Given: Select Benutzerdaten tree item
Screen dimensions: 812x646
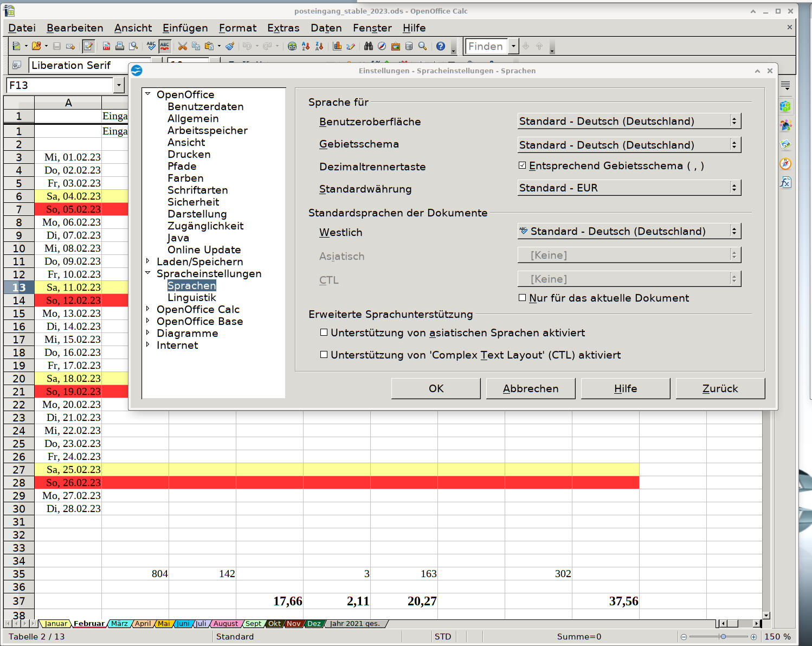Looking at the screenshot, I should point(205,106).
